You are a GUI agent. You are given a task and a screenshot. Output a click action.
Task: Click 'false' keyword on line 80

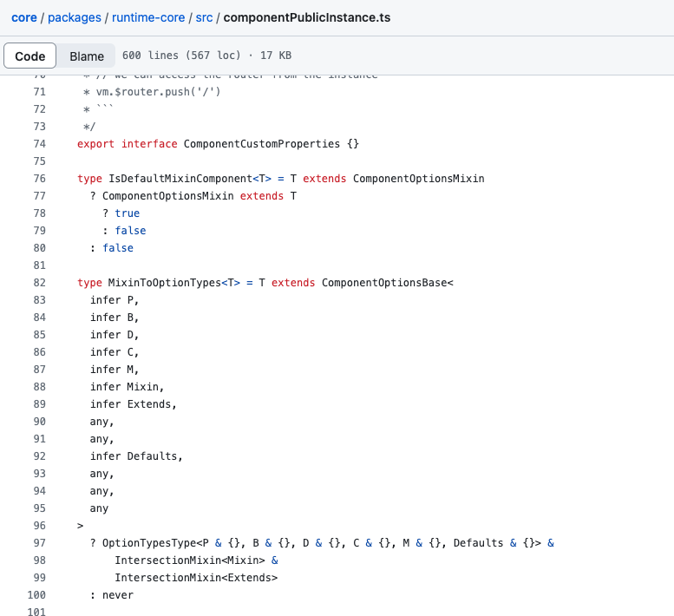(118, 248)
